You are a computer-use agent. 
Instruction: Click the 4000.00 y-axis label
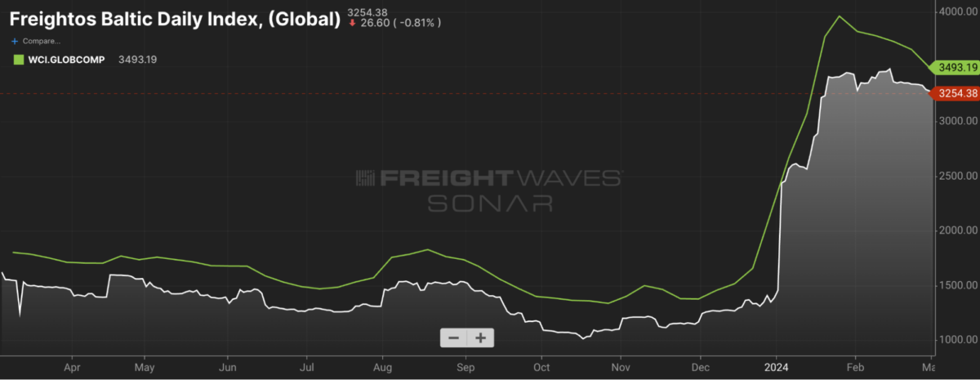point(958,11)
